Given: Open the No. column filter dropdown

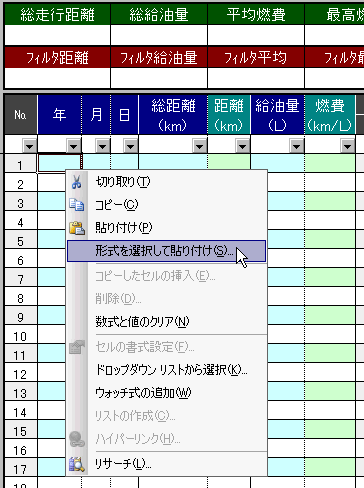Looking at the screenshot, I should click(x=30, y=146).
